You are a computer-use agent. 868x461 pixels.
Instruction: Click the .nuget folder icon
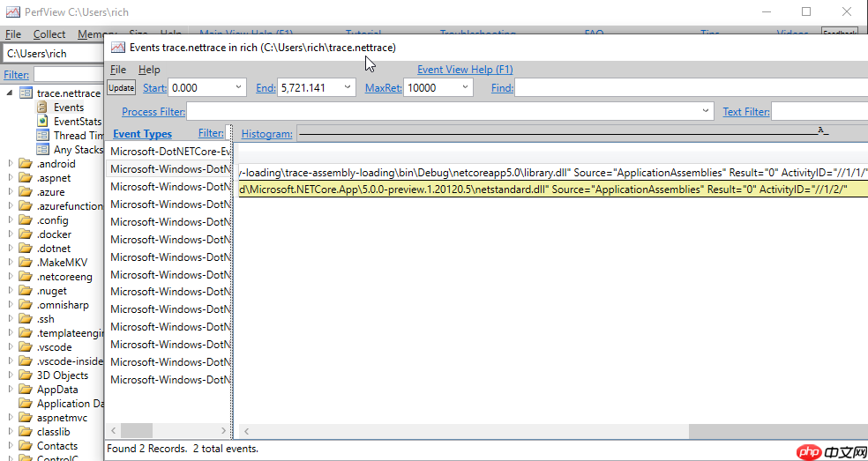tap(26, 291)
